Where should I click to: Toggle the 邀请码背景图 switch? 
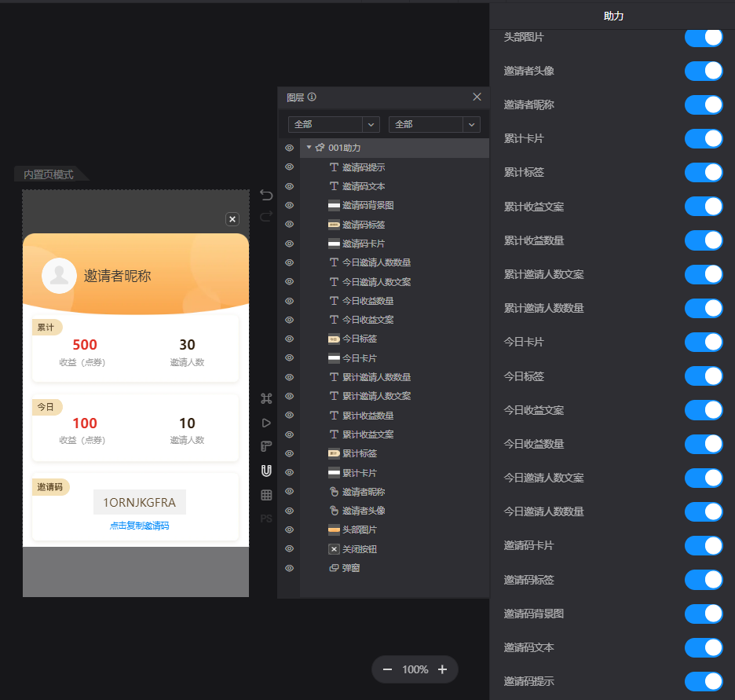(x=704, y=614)
